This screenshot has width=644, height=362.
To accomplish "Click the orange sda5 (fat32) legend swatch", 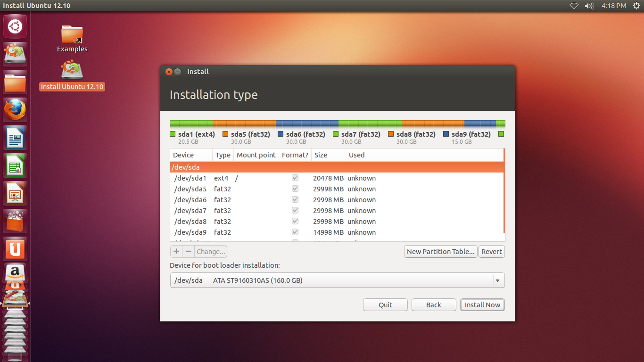I will (x=225, y=134).
